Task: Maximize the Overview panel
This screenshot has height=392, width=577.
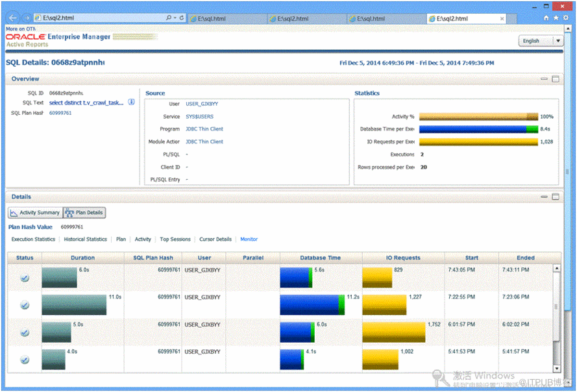Action: [556, 79]
